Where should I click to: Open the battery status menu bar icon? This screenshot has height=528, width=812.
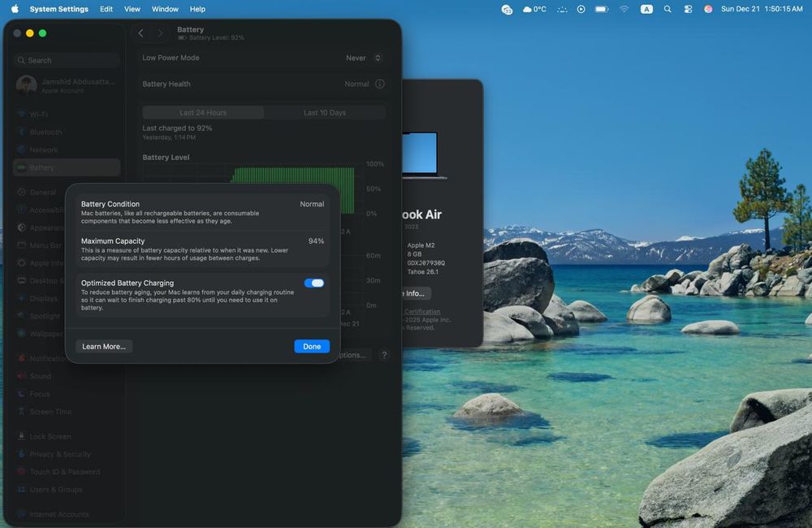click(602, 9)
